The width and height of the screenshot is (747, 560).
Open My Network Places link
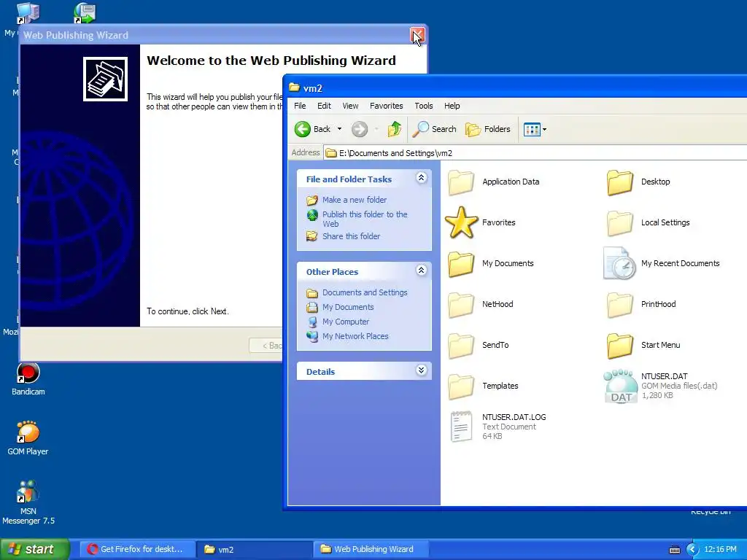tap(355, 336)
